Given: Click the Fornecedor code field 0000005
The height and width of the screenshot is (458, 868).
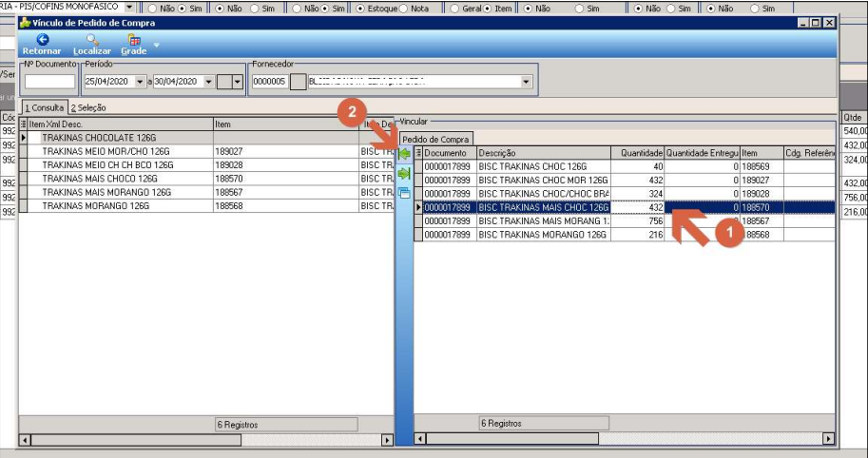Looking at the screenshot, I should pos(270,82).
